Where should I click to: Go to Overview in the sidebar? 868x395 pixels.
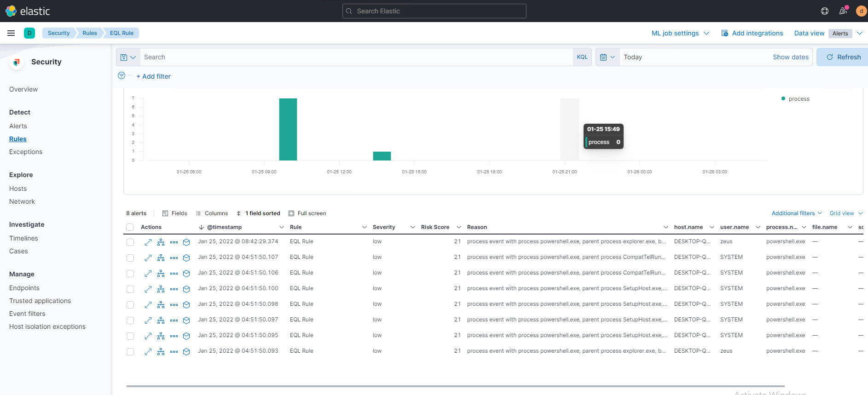[x=23, y=89]
